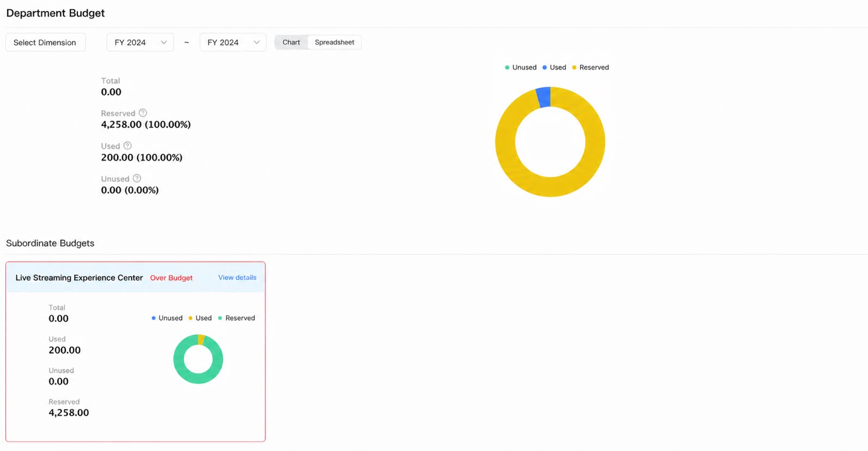The image size is (868, 451).
Task: Click the Unused help question-mark icon
Action: pyautogui.click(x=137, y=178)
